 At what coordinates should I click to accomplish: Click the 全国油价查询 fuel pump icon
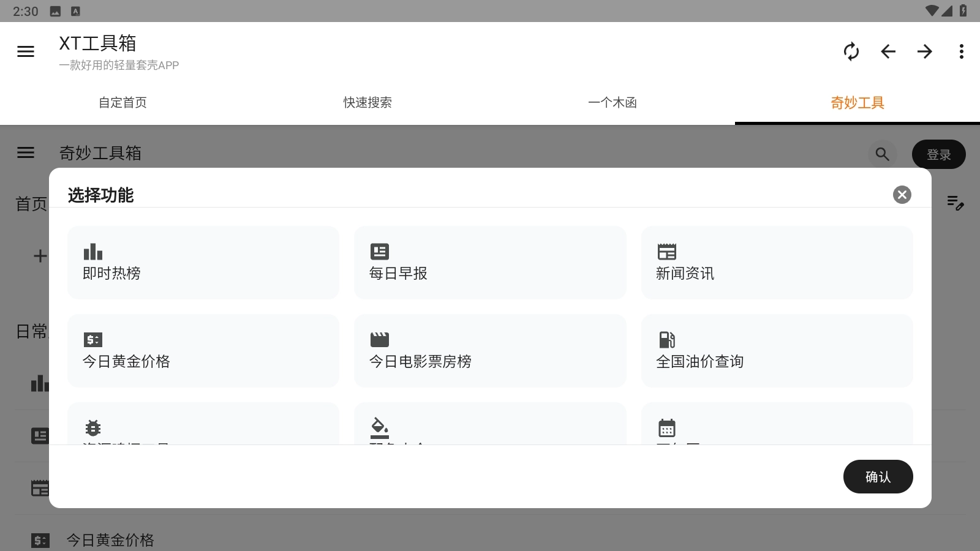coord(667,339)
